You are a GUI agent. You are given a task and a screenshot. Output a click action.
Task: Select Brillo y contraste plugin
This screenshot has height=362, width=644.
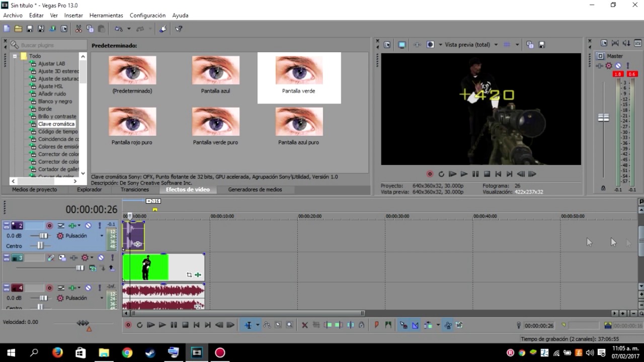57,116
